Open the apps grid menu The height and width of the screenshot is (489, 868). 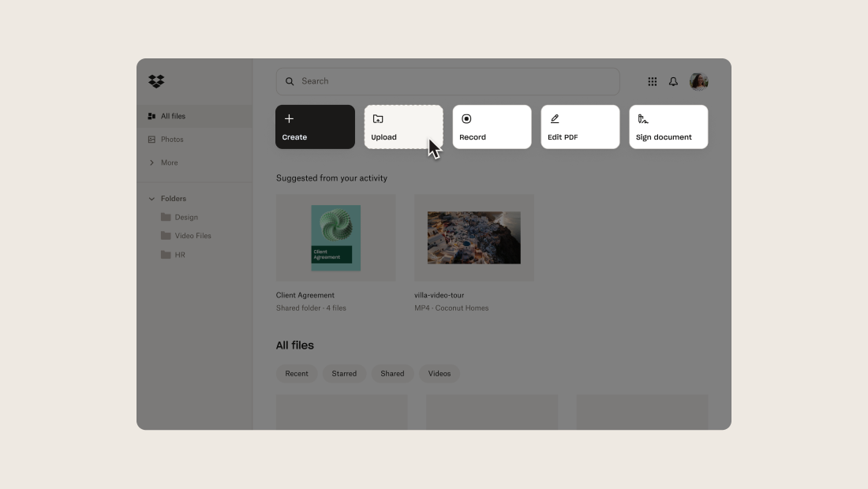[653, 81]
